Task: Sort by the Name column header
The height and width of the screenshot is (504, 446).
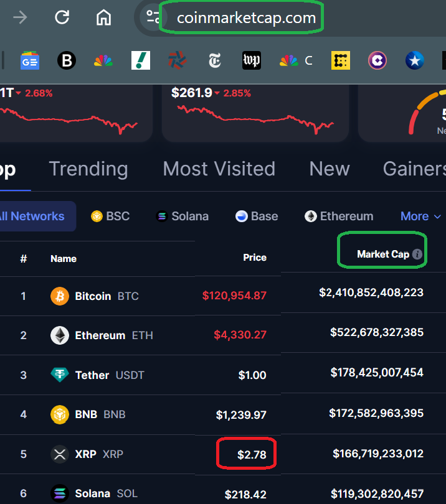Action: tap(64, 259)
